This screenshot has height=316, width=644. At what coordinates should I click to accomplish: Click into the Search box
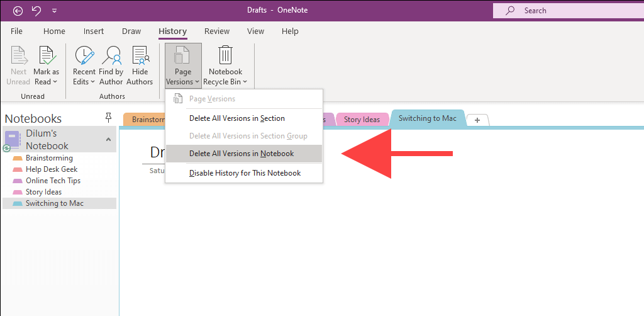point(569,11)
